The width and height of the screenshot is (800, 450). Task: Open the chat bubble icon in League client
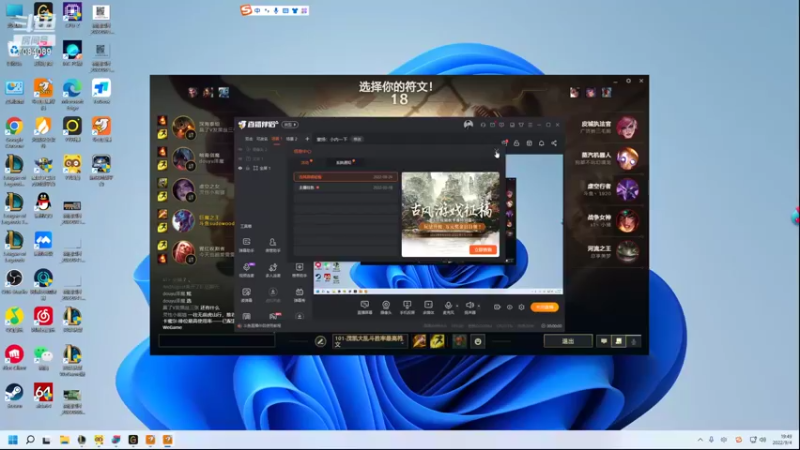click(604, 341)
